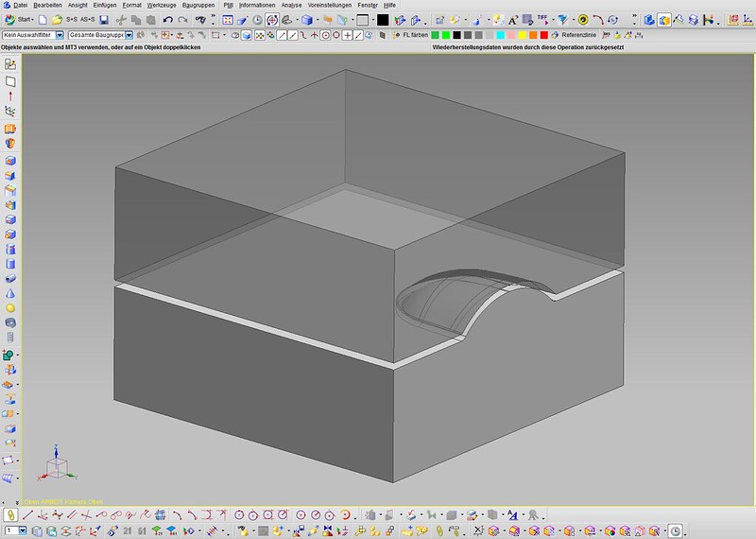Save with the floppy disk icon

[x=104, y=20]
